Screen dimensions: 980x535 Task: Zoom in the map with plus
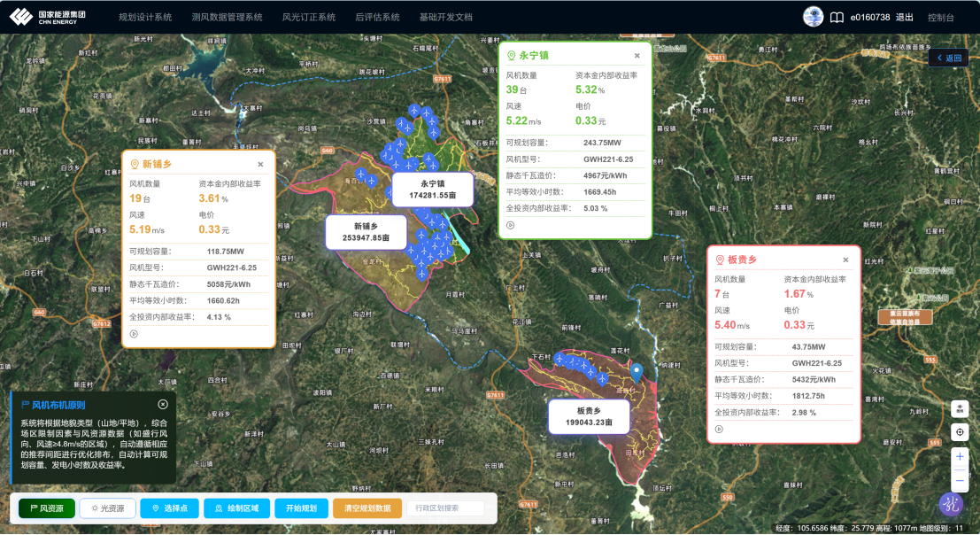(x=960, y=457)
